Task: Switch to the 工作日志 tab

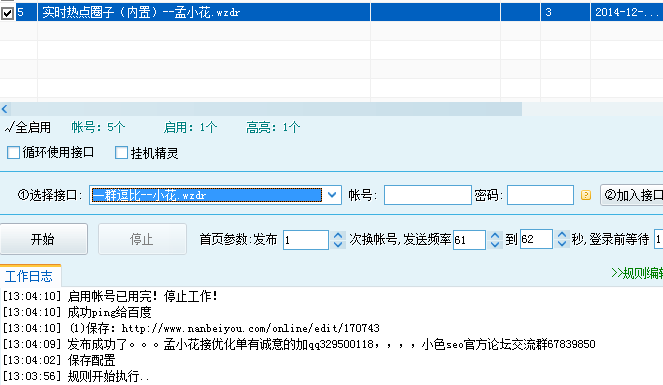Action: pos(29,276)
